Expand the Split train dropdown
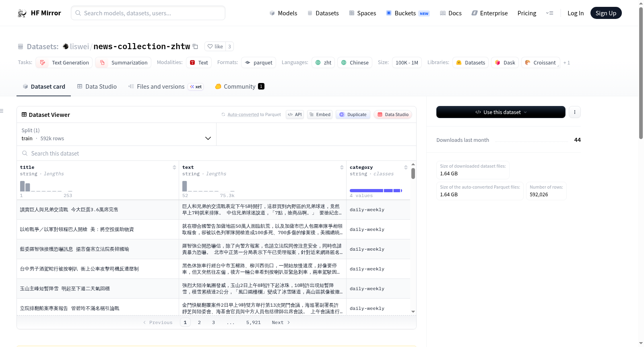Screen dimensions: 644x347 (116, 134)
